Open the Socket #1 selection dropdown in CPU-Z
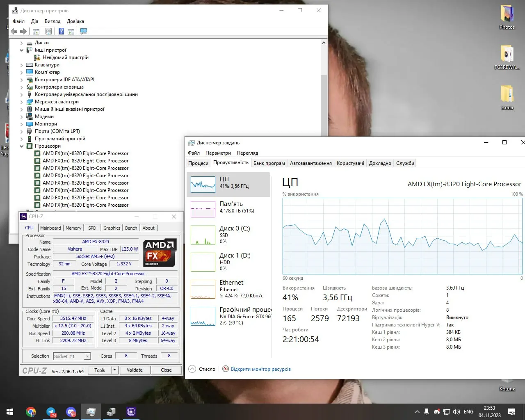 click(x=72, y=356)
